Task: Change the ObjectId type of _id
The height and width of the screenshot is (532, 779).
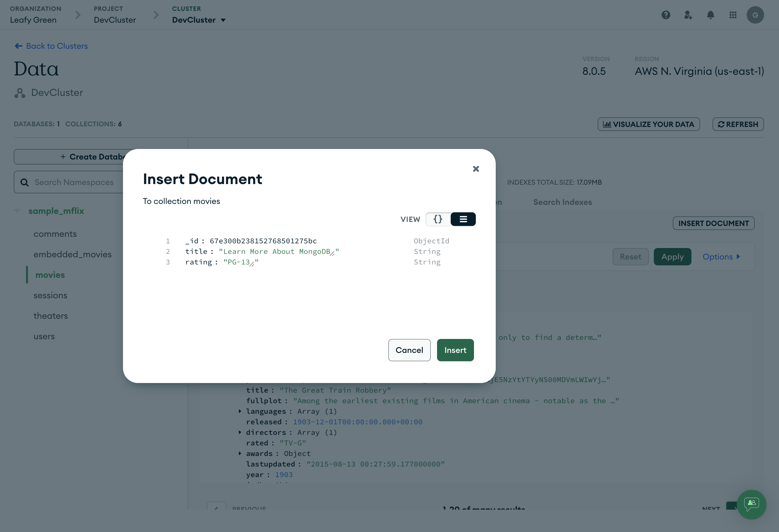Action: coord(431,241)
